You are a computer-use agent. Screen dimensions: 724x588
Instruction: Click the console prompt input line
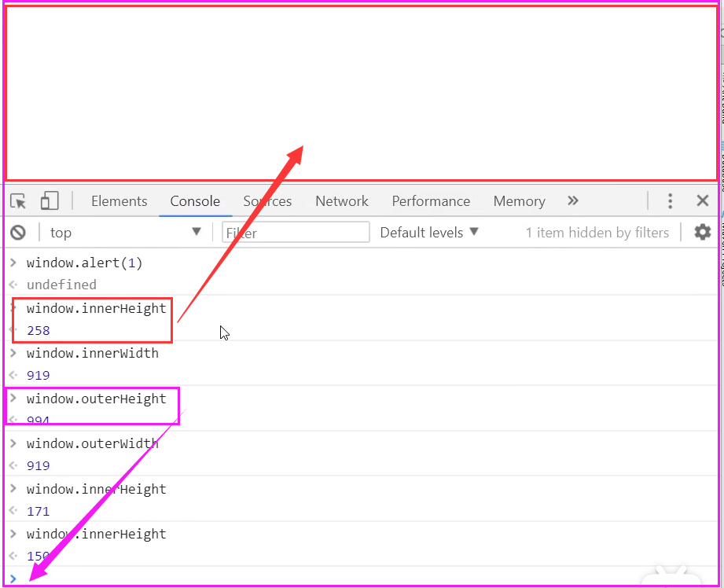coord(314,579)
